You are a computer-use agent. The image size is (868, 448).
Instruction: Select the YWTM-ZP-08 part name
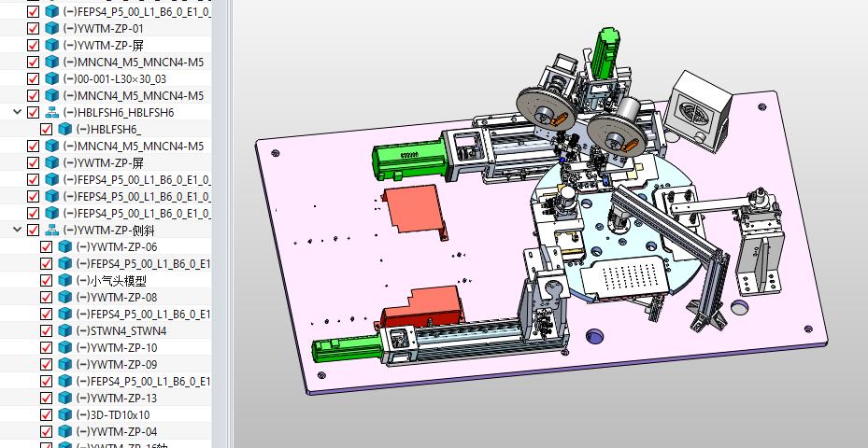(117, 297)
